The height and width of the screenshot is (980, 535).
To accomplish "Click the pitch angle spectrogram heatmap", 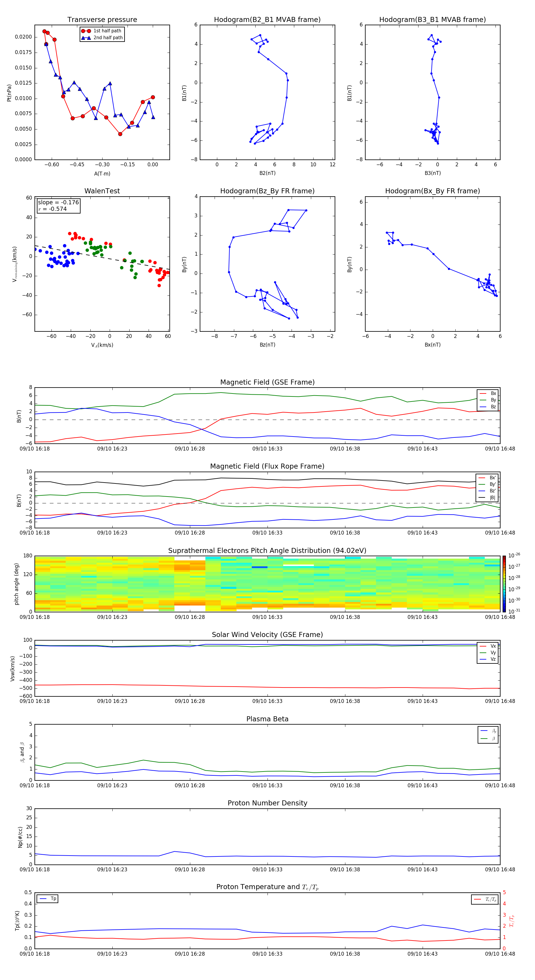I will tap(267, 584).
